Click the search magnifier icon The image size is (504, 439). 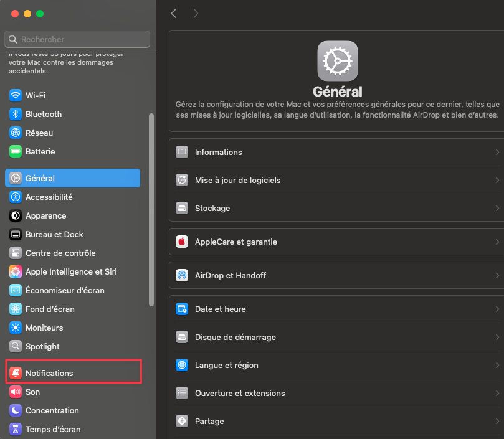point(13,39)
